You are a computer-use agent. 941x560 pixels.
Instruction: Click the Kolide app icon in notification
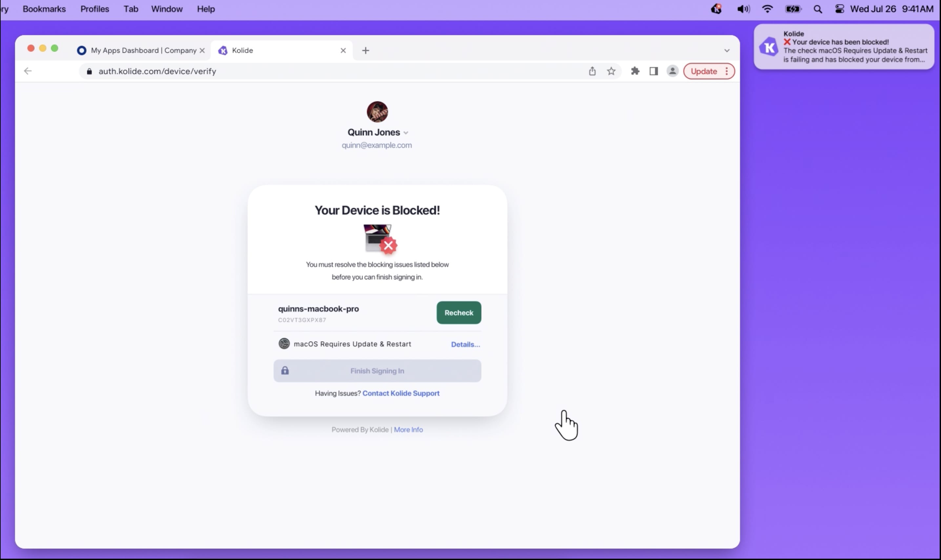tap(770, 46)
